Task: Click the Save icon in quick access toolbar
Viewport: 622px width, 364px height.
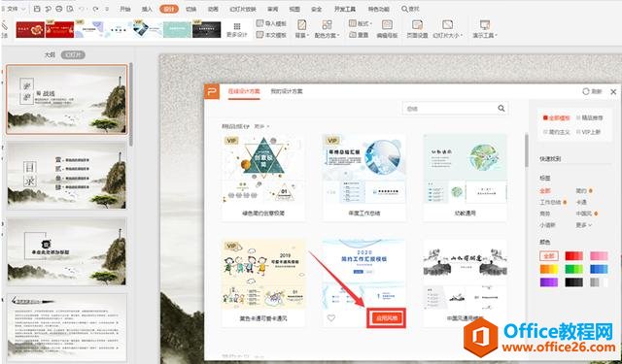Action: pyautogui.click(x=37, y=9)
